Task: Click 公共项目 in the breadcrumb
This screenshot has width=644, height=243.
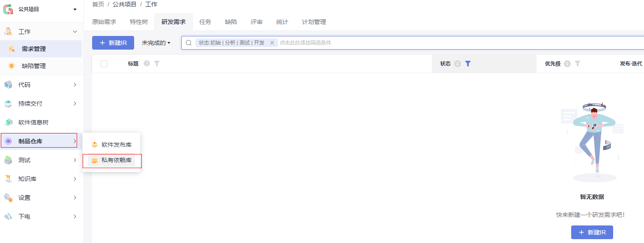Action: [x=125, y=4]
